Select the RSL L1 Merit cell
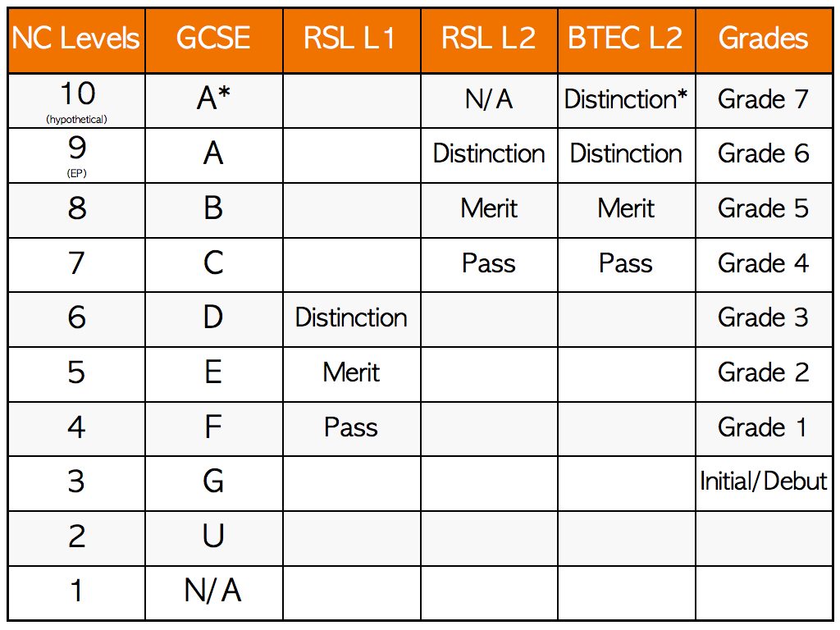 click(x=351, y=374)
